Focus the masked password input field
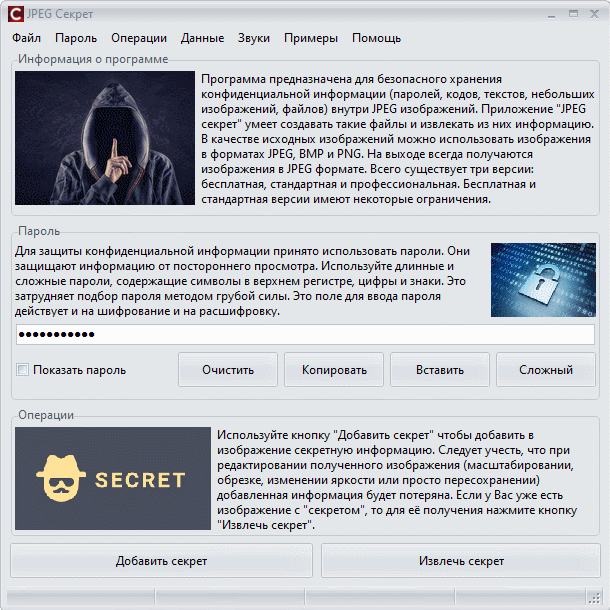610x610 pixels. [x=305, y=335]
